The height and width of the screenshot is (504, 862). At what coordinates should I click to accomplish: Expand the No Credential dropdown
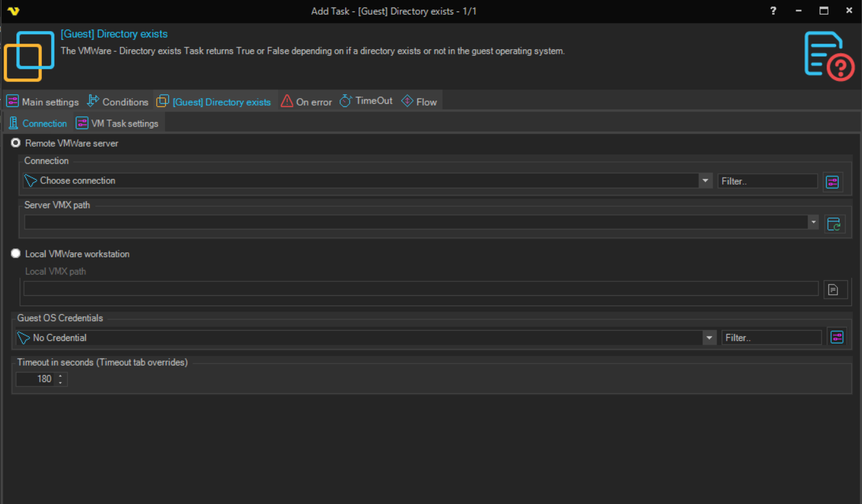point(710,338)
